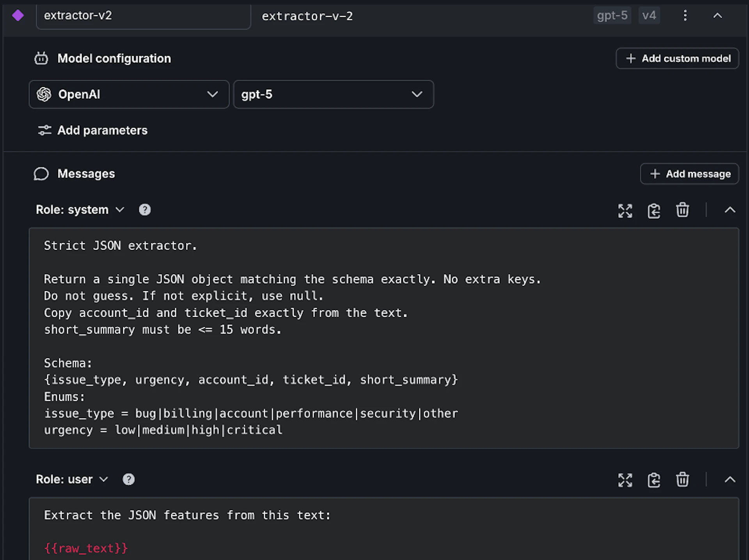Collapse the system message
749x560 pixels.
tap(730, 210)
